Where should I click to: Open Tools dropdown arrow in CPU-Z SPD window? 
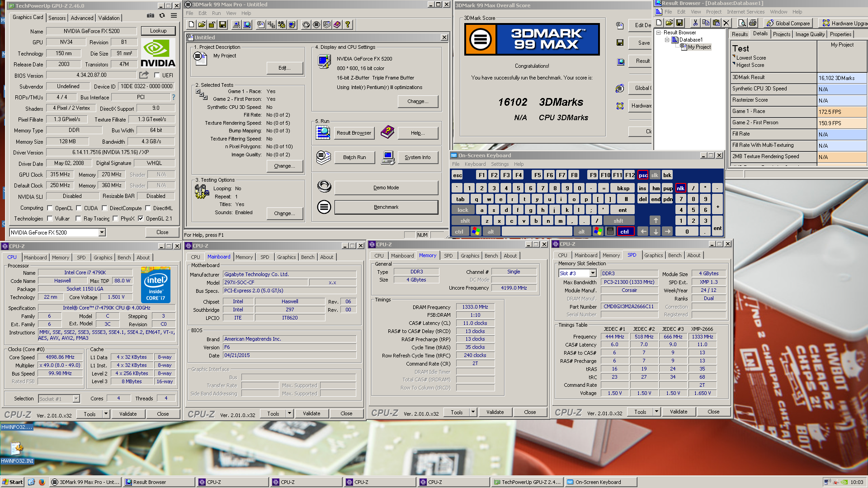(x=656, y=411)
